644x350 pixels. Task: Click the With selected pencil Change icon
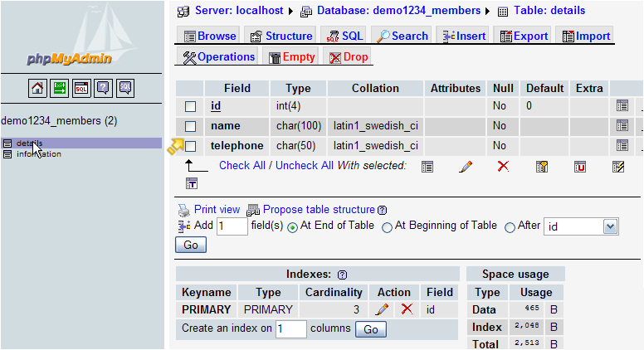[x=466, y=167]
